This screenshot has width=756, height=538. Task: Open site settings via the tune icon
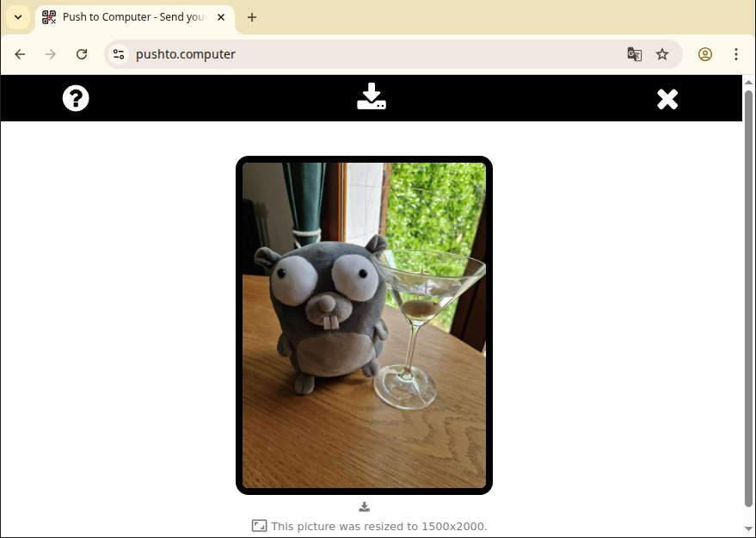coord(118,54)
